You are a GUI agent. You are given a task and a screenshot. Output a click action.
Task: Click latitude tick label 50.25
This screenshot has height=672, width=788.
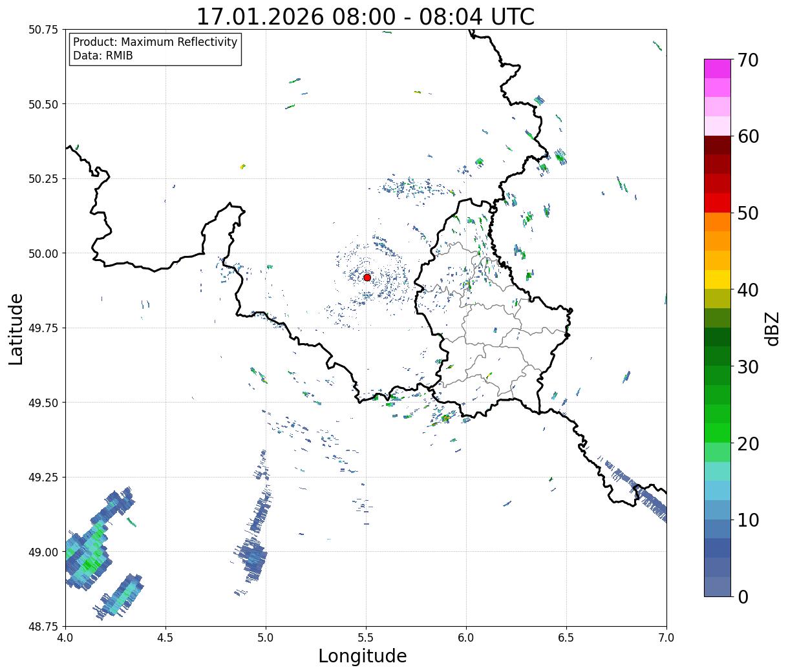coord(43,179)
